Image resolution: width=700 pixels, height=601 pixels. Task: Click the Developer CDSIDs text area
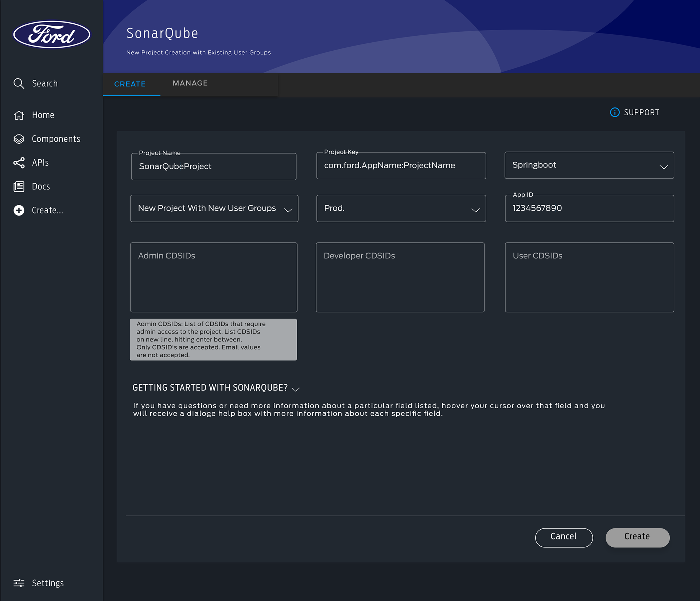400,277
